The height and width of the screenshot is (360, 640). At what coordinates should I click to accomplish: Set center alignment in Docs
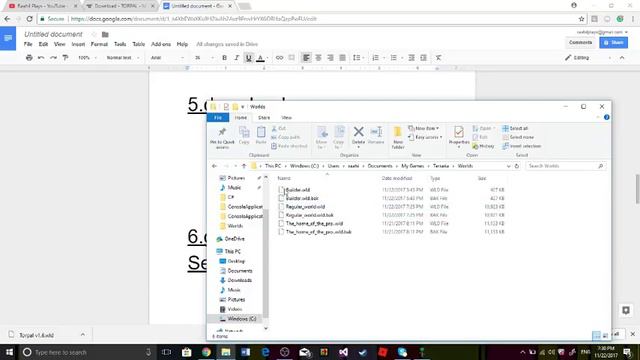point(318,58)
